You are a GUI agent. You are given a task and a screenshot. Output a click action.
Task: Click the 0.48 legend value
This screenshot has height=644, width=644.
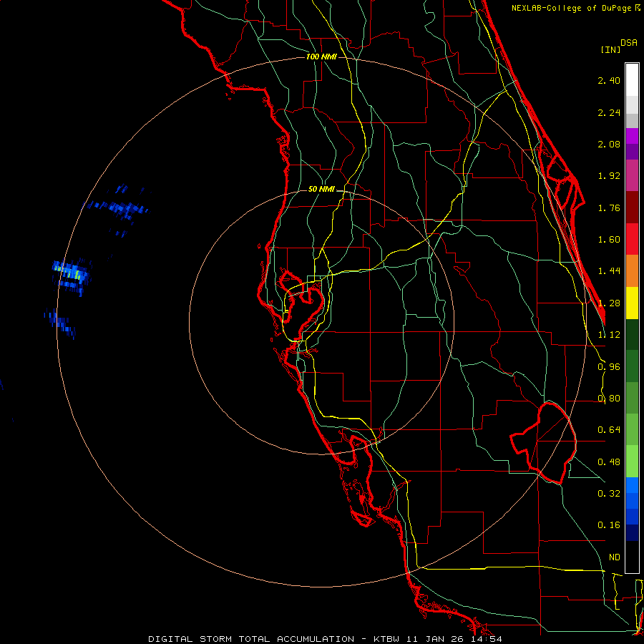coord(609,462)
